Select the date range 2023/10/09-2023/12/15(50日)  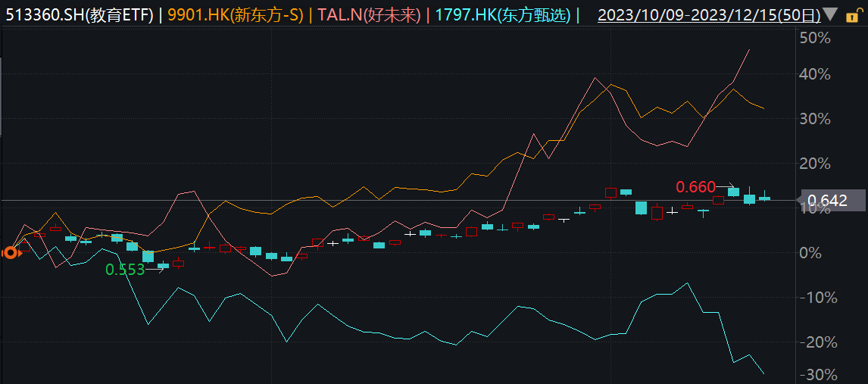(709, 15)
